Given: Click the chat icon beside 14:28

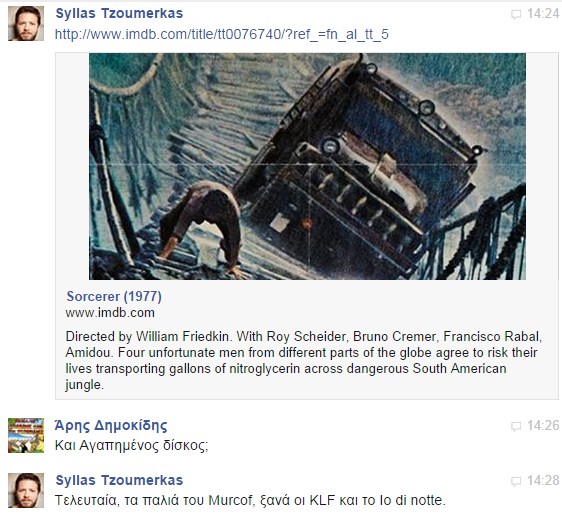Looking at the screenshot, I should [516, 481].
